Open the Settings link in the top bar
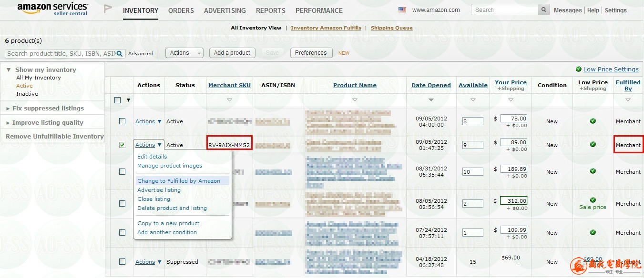Screen dimensions: 644x278 point(616,10)
